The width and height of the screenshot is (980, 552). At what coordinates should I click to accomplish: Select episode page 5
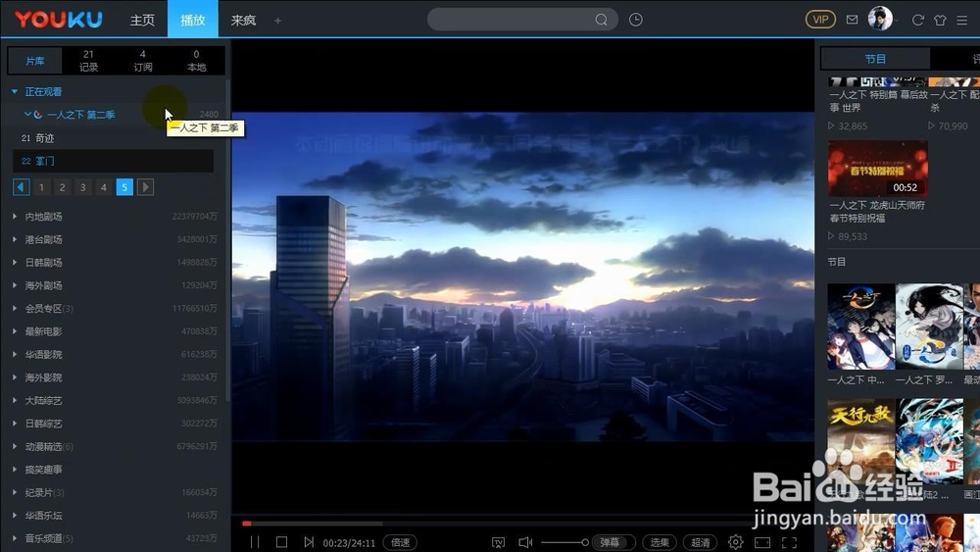124,187
